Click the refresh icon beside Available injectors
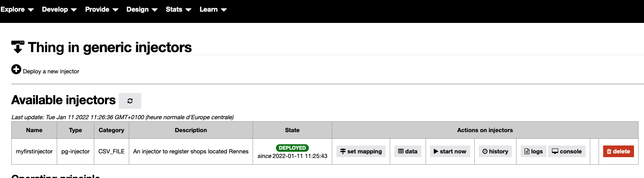Viewport: 644px width, 178px height. 130,101
